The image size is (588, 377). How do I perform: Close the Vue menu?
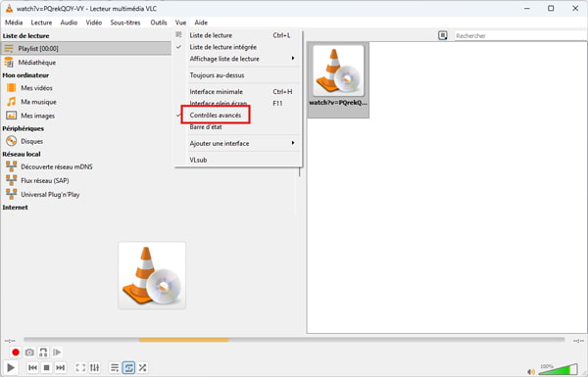(180, 23)
